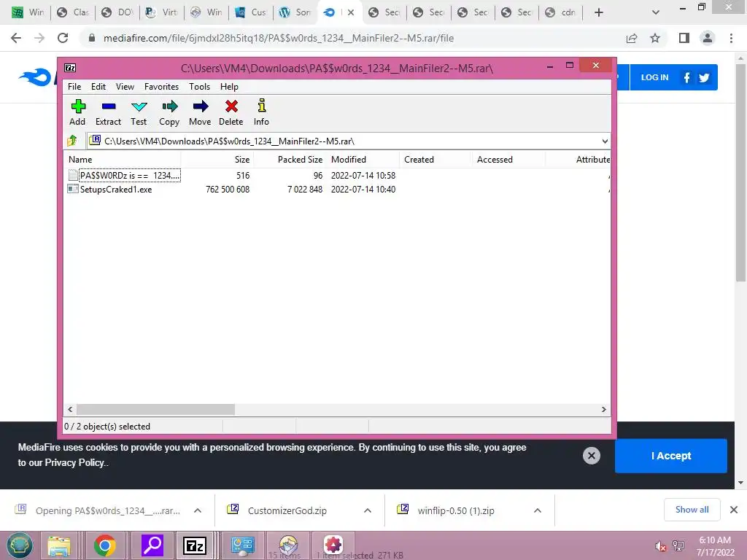Open the Tools menu
Screen dimensions: 747x560
[199, 87]
